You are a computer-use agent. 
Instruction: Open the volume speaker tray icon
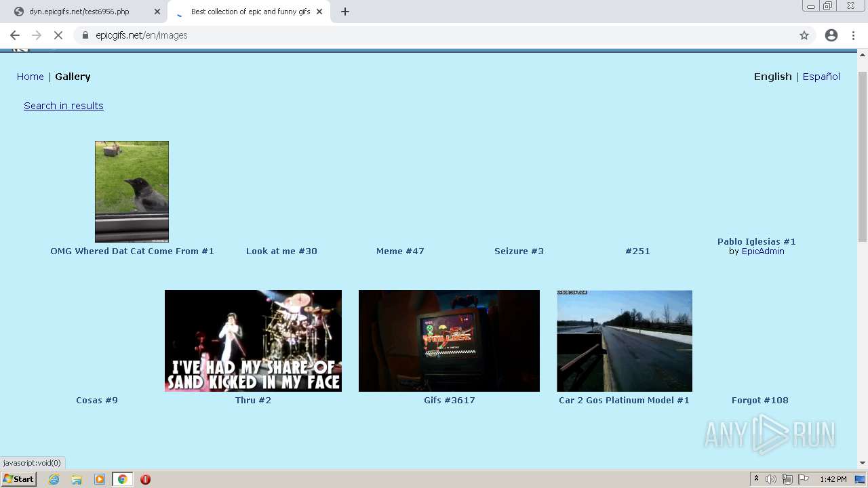[771, 479]
